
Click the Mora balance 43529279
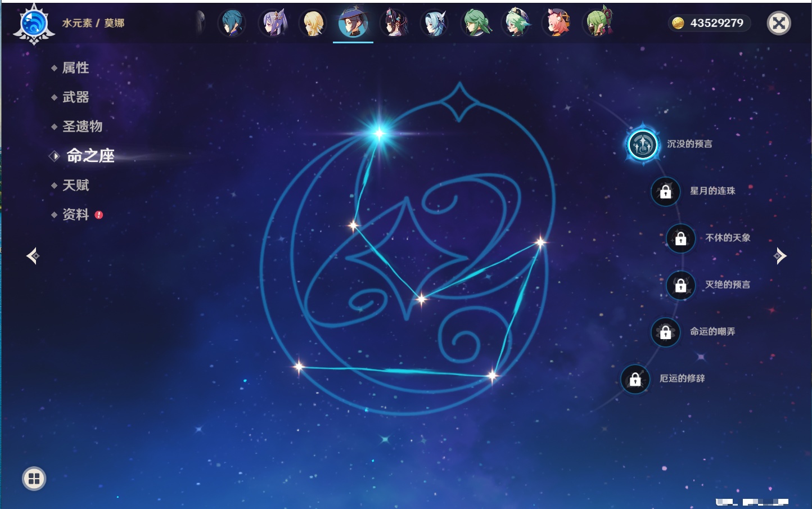709,23
